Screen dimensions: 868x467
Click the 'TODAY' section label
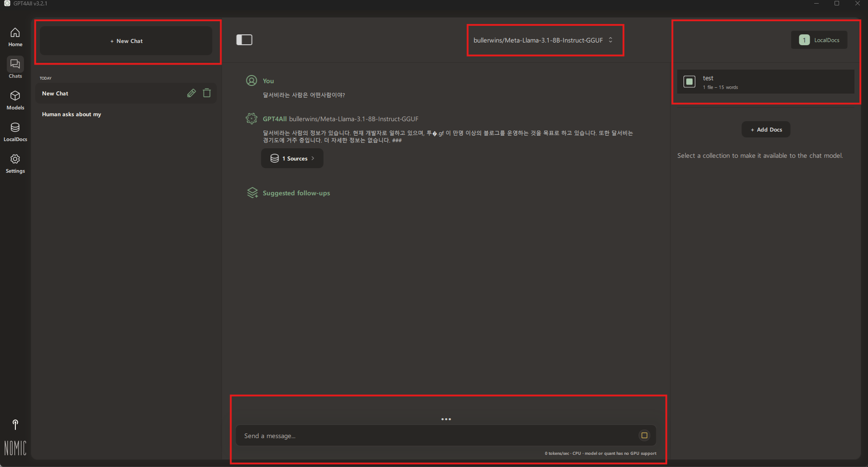point(46,78)
